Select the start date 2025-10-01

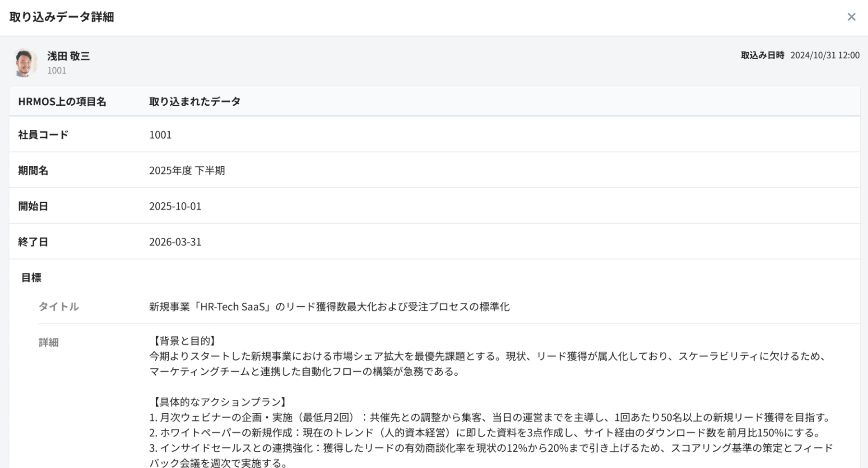point(175,206)
